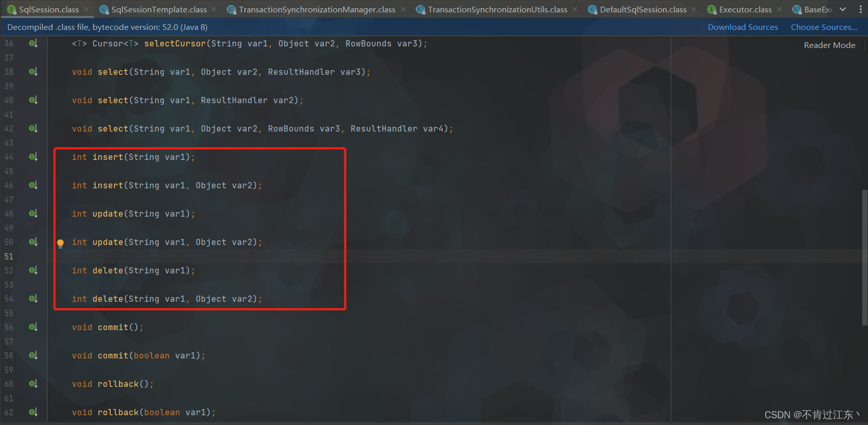Close the SqlSessionTemplate.class tab
Image resolution: width=868 pixels, height=425 pixels.
tap(214, 9)
